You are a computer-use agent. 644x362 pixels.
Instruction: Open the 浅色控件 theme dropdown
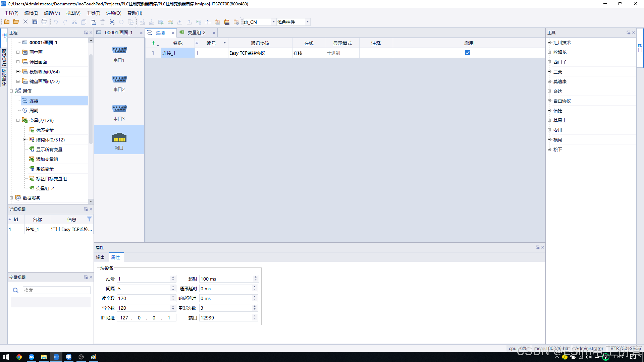click(x=307, y=22)
